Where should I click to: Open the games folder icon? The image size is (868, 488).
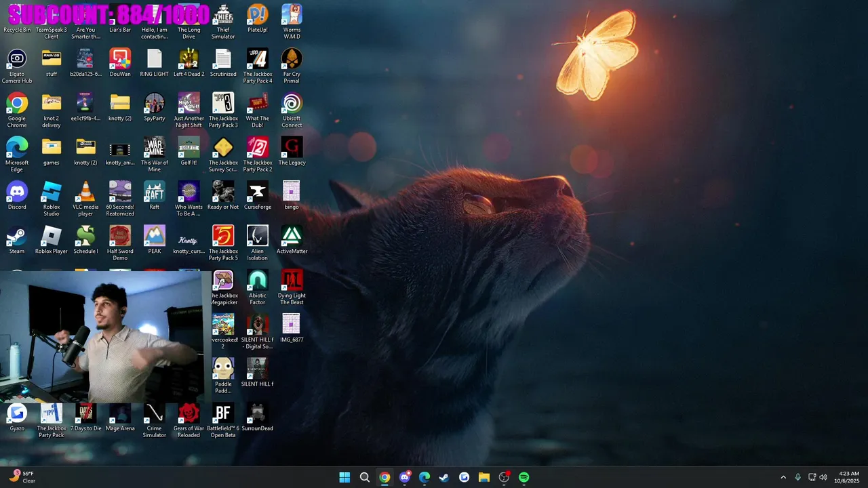52,151
